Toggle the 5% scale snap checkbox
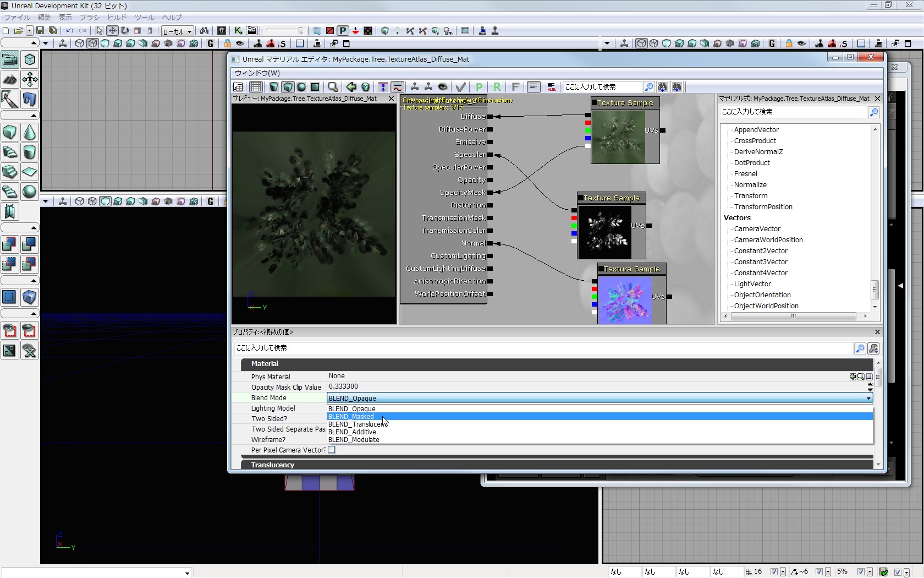This screenshot has height=578, width=924. point(861,572)
